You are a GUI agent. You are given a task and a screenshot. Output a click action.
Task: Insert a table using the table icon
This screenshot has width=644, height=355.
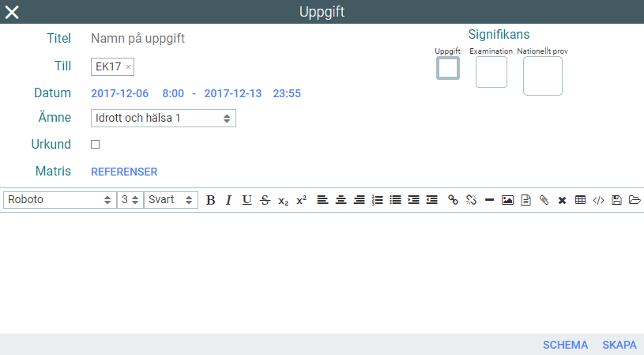click(580, 200)
